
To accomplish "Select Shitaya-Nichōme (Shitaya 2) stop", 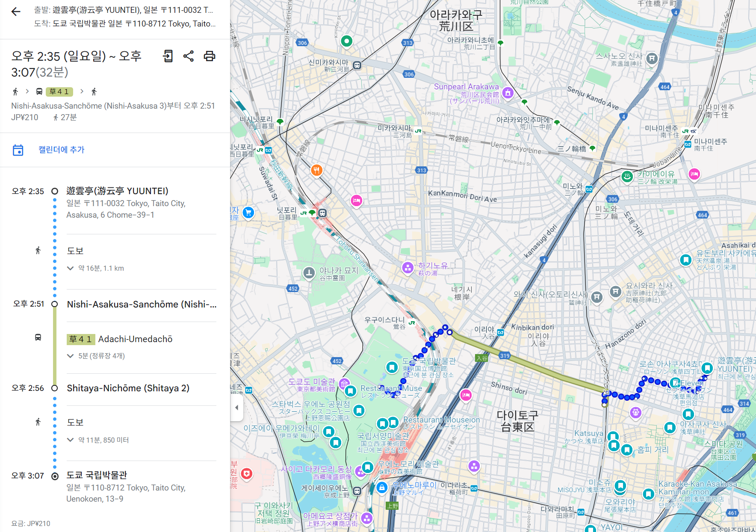I will [128, 388].
